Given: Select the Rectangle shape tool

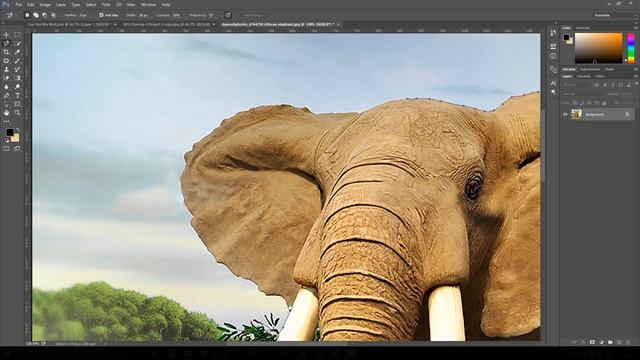Looking at the screenshot, I should click(17, 104).
